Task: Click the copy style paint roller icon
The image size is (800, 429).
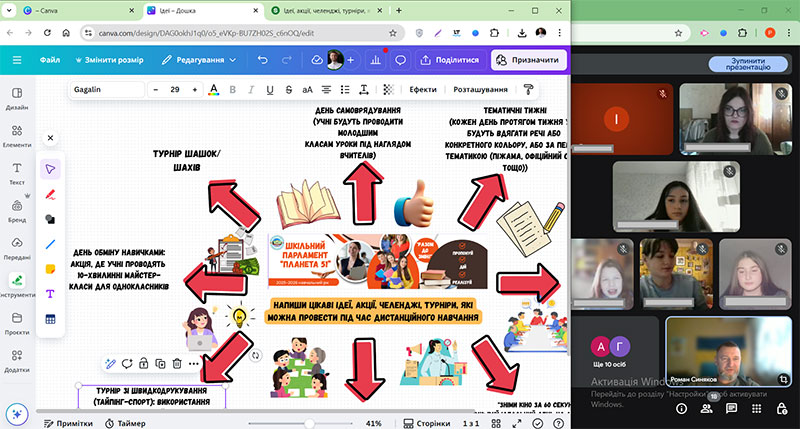Action: click(x=528, y=90)
